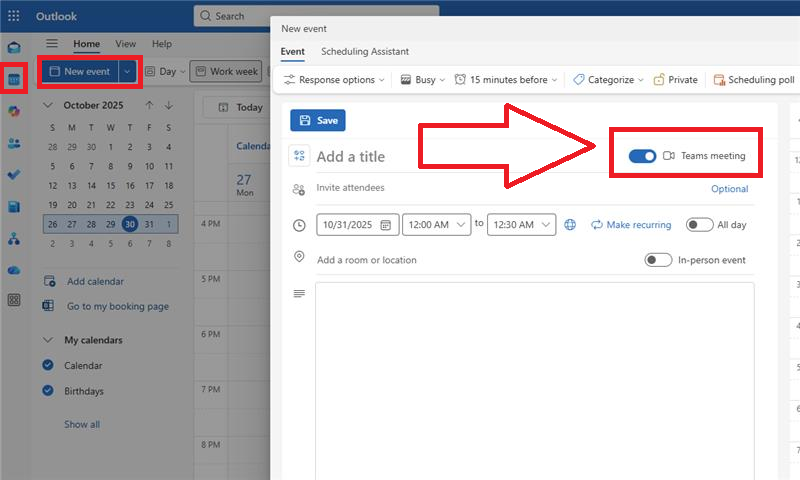Screen dimensions: 800x480
Task: Uncheck the Birthdays calendar checkbox
Action: [48, 391]
